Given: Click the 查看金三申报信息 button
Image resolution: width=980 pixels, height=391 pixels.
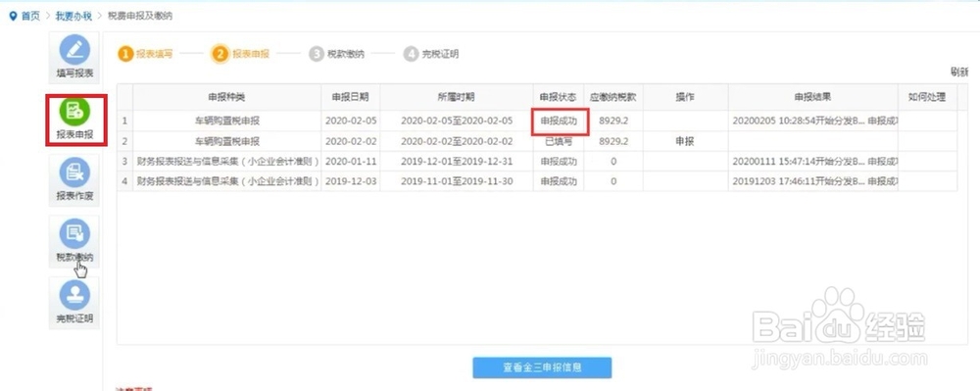Looking at the screenshot, I should click(542, 367).
